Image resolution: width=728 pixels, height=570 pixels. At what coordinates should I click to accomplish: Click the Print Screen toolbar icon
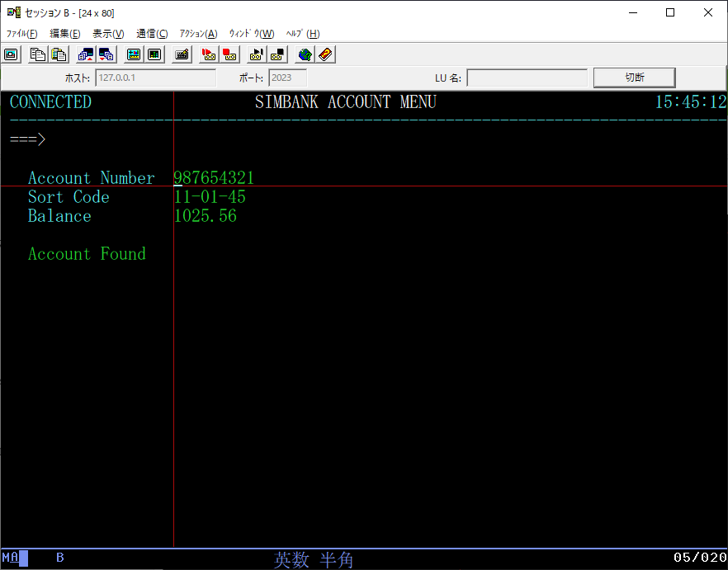12,54
